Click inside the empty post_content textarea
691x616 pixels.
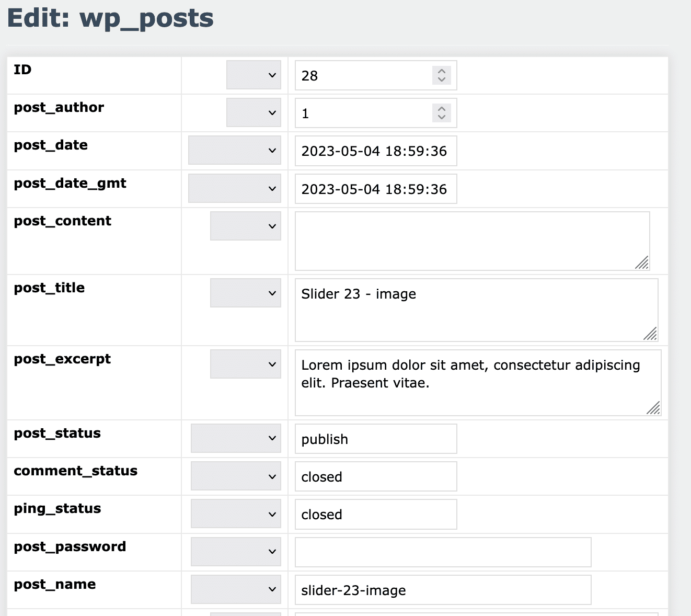pyautogui.click(x=470, y=241)
